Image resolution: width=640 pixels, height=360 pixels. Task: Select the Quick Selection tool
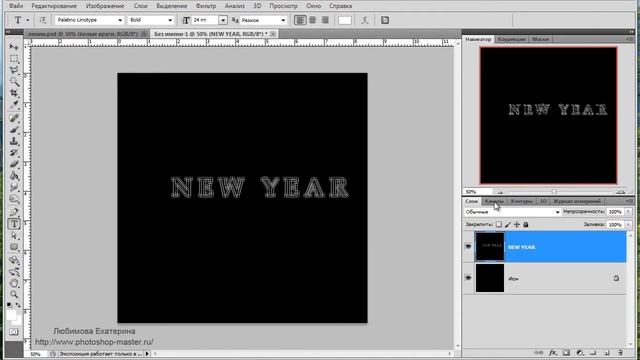14,82
